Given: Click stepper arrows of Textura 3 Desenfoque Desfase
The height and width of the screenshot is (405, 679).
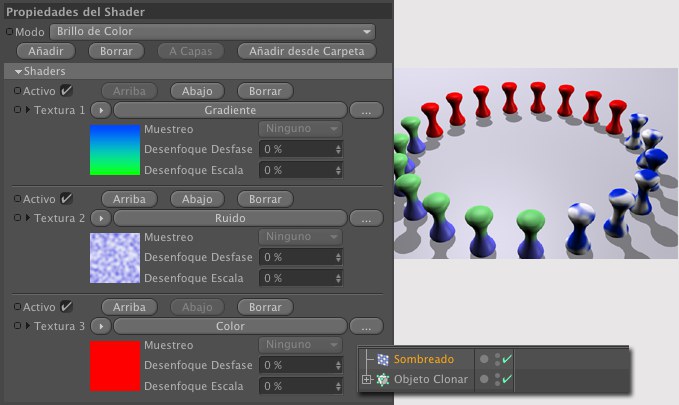Looking at the screenshot, I should click(338, 365).
